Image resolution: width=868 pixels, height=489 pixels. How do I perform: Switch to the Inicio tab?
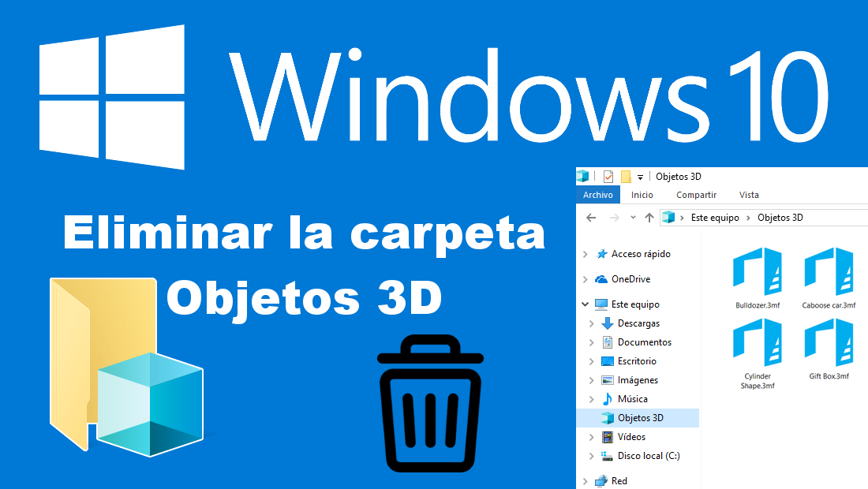tap(642, 195)
